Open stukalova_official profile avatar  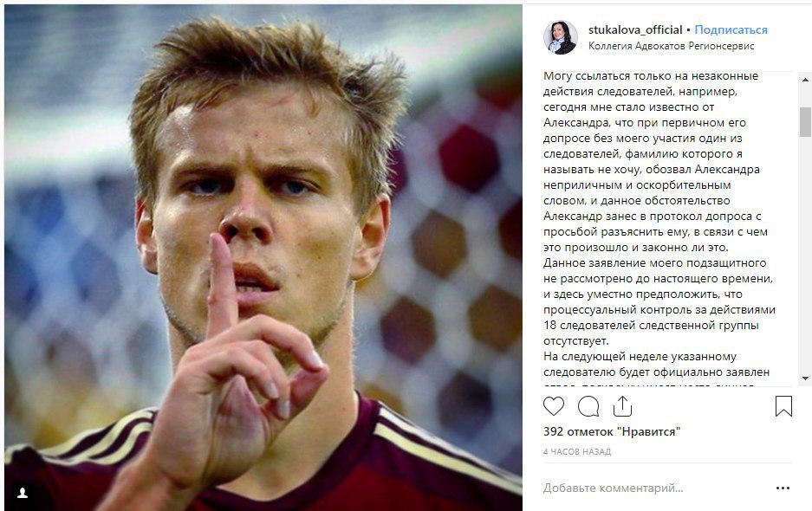pyautogui.click(x=561, y=37)
